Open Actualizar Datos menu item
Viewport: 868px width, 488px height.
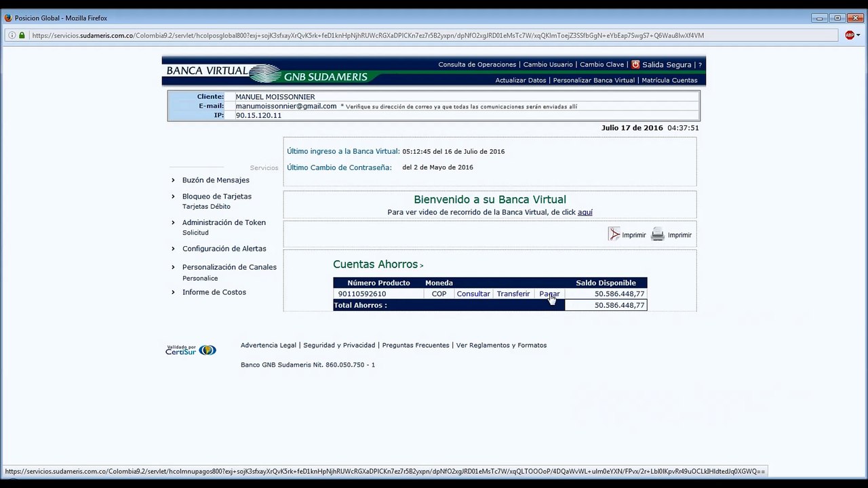coord(520,80)
